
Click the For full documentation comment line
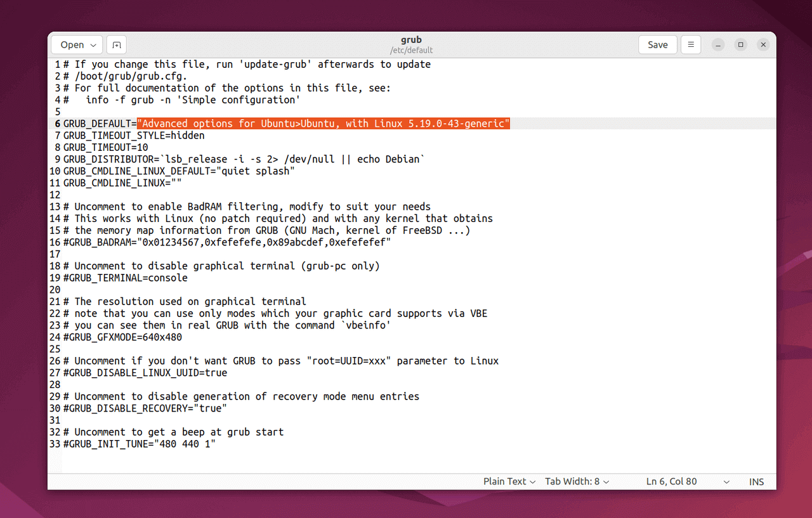(227, 88)
